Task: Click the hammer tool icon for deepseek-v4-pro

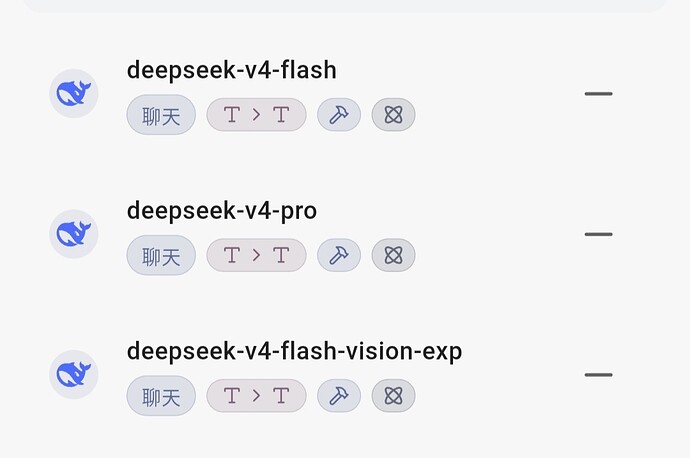Action: (339, 255)
